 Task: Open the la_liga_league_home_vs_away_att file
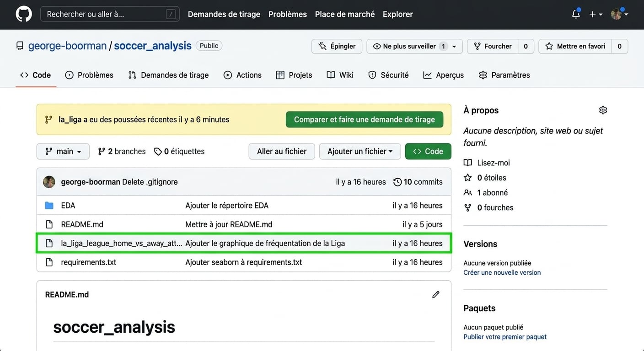pyautogui.click(x=122, y=243)
